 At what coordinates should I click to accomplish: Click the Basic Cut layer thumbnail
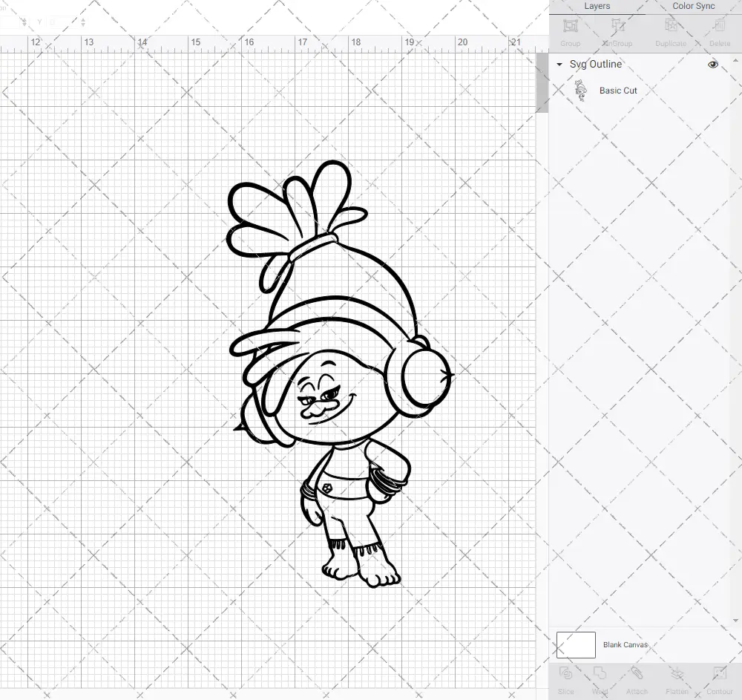pyautogui.click(x=581, y=91)
